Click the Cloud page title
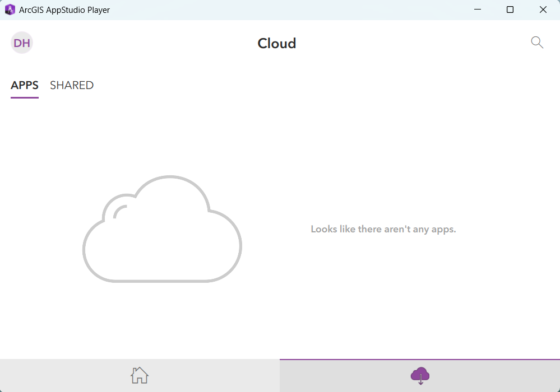The width and height of the screenshot is (560, 392). point(277,43)
